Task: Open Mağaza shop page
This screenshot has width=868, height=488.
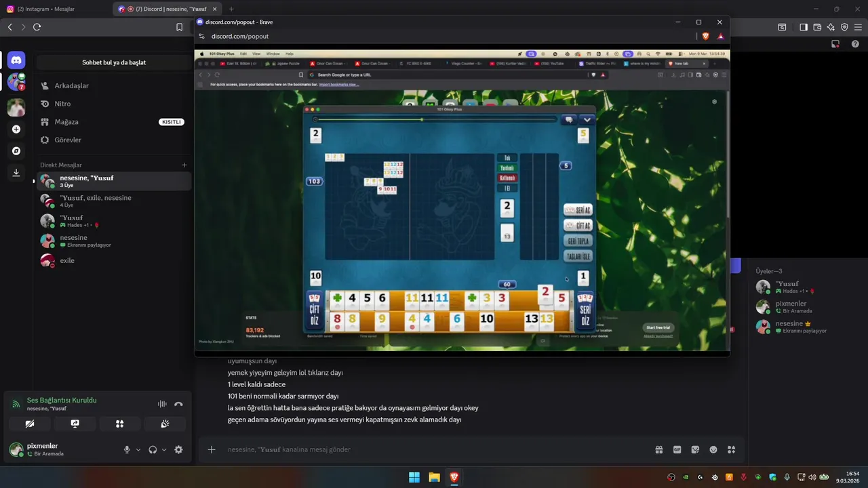Action: pyautogui.click(x=113, y=122)
